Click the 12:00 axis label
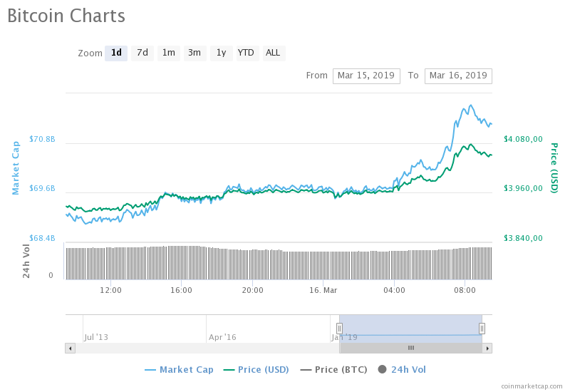Screen dimensions: 570x392 (x=110, y=290)
